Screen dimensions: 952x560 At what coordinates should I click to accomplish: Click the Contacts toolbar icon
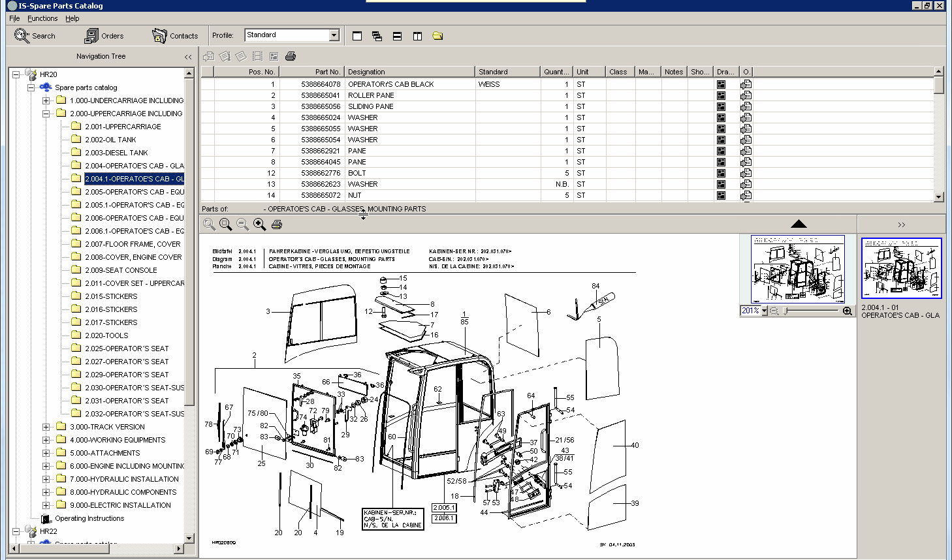click(174, 36)
